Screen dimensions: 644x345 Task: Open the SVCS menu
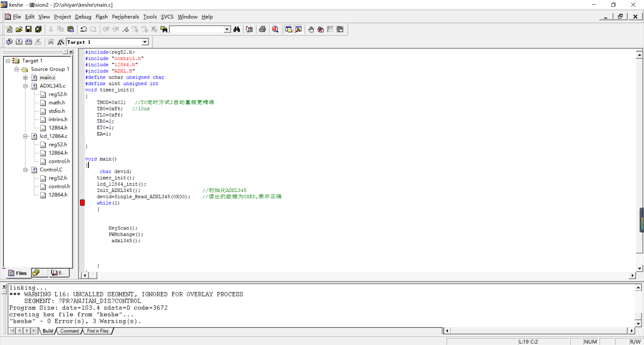click(x=167, y=17)
